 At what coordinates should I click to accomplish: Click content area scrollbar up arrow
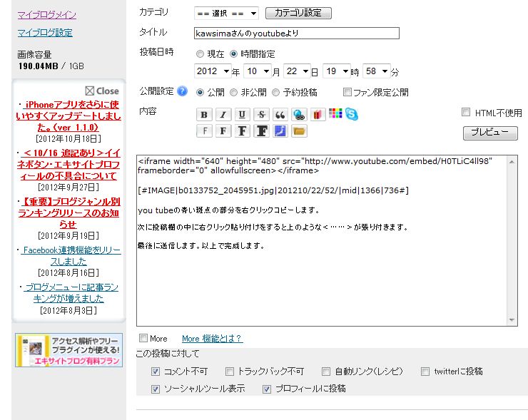512,162
